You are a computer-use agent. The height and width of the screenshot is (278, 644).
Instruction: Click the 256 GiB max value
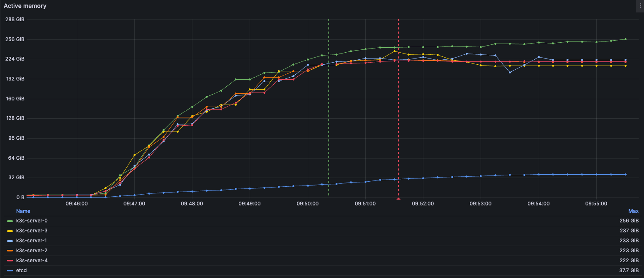click(629, 221)
